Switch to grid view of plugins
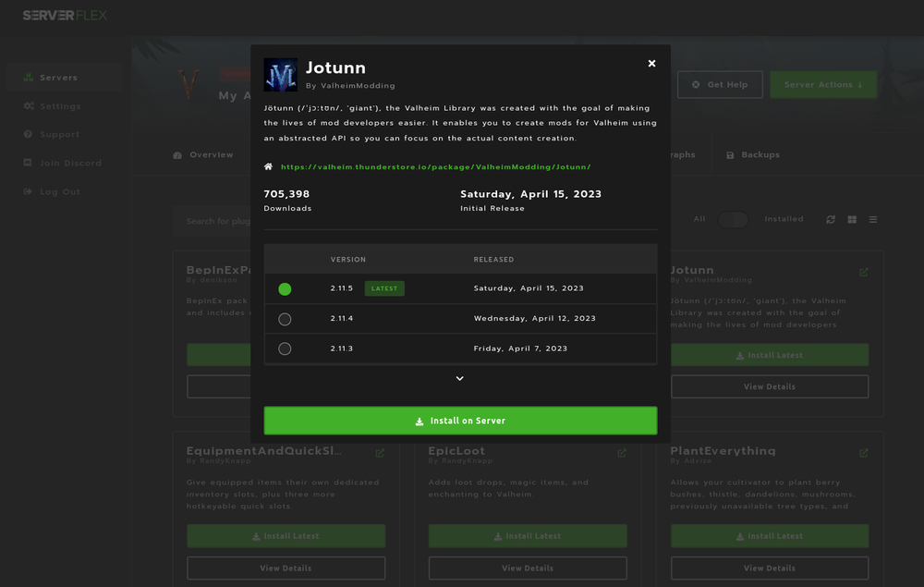The image size is (924, 587). tap(851, 219)
